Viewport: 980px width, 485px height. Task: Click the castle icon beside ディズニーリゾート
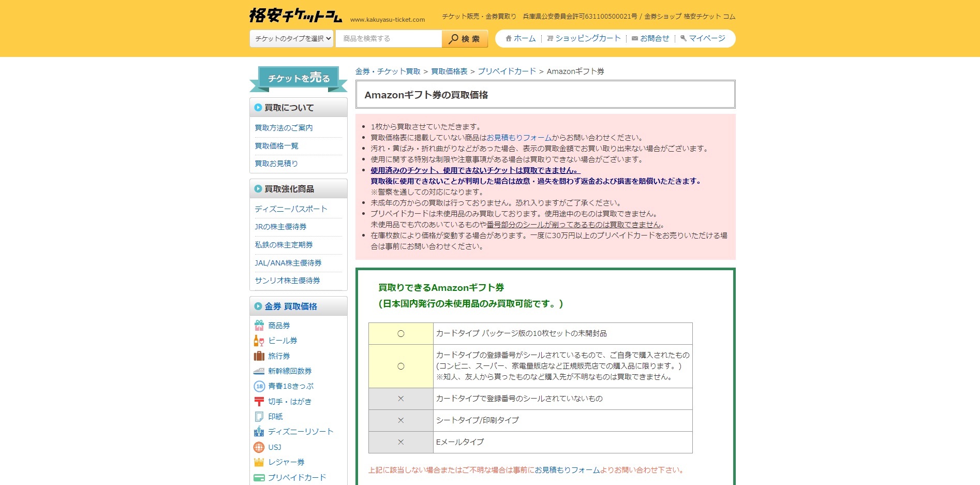point(259,432)
